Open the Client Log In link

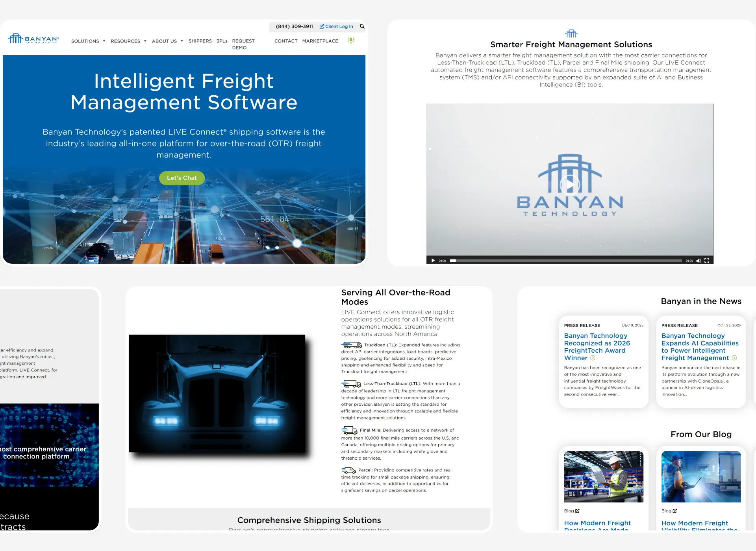(x=336, y=26)
